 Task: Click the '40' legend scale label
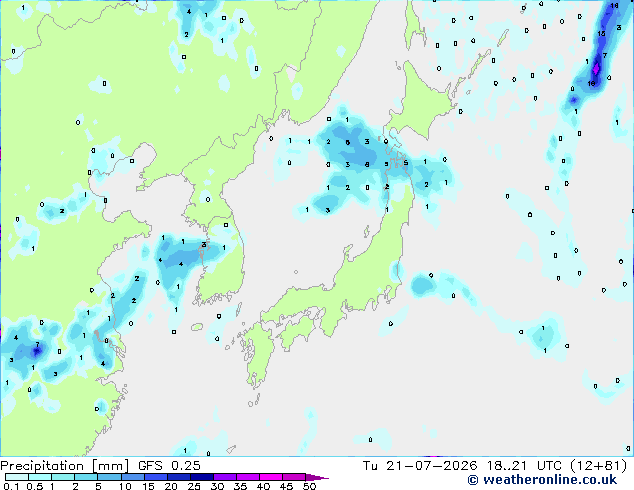click(x=264, y=486)
